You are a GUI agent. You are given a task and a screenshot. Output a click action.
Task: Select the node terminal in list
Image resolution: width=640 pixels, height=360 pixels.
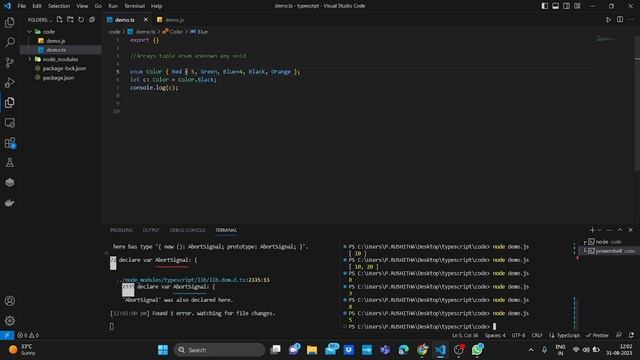point(608,242)
